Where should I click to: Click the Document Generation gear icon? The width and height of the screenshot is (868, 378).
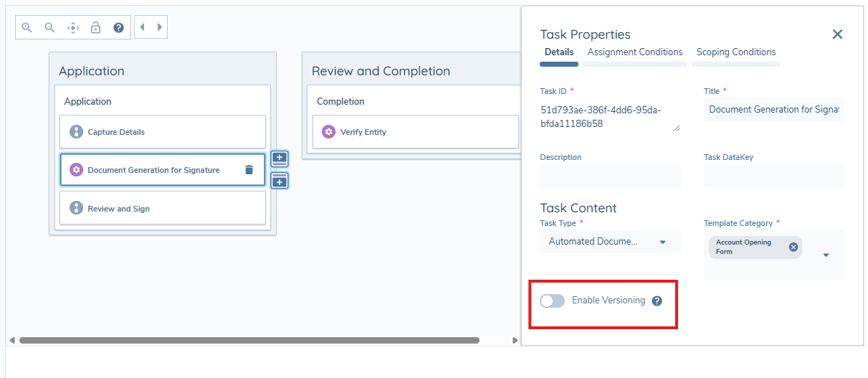(x=76, y=170)
